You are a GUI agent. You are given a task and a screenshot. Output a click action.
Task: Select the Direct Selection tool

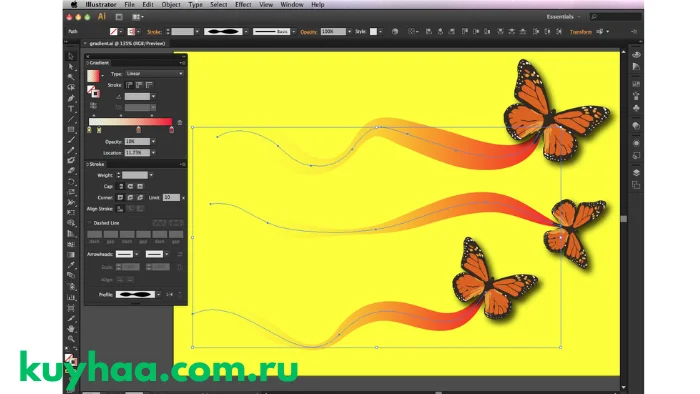tap(71, 67)
